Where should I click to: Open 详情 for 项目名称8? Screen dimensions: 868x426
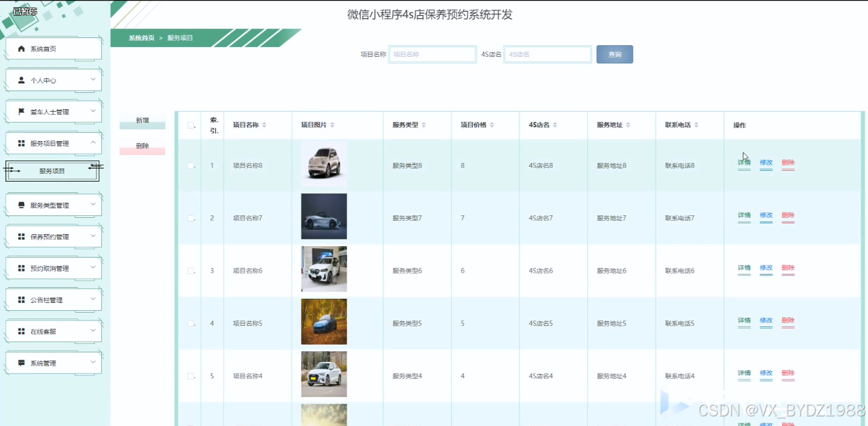tap(744, 163)
